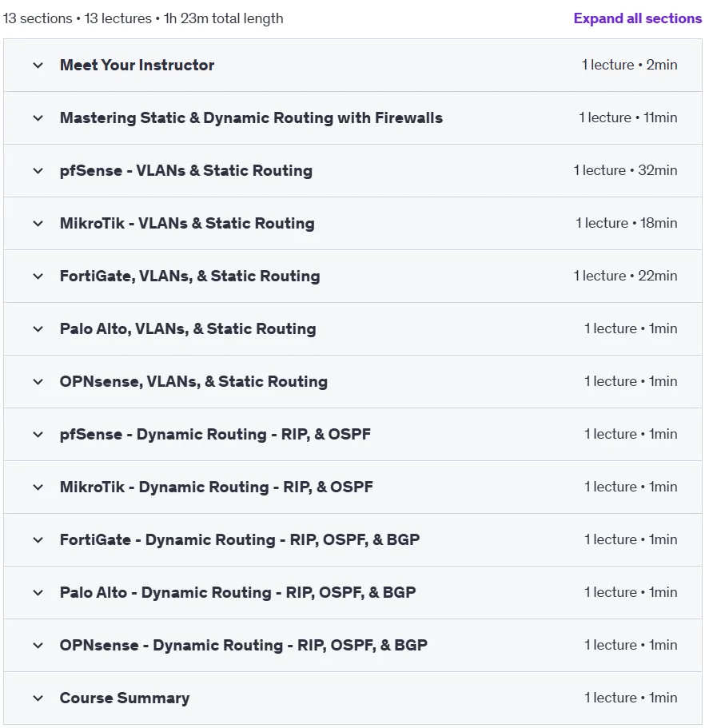Click '1 lecture • 2min' in Meet Your Instructor row

point(629,65)
